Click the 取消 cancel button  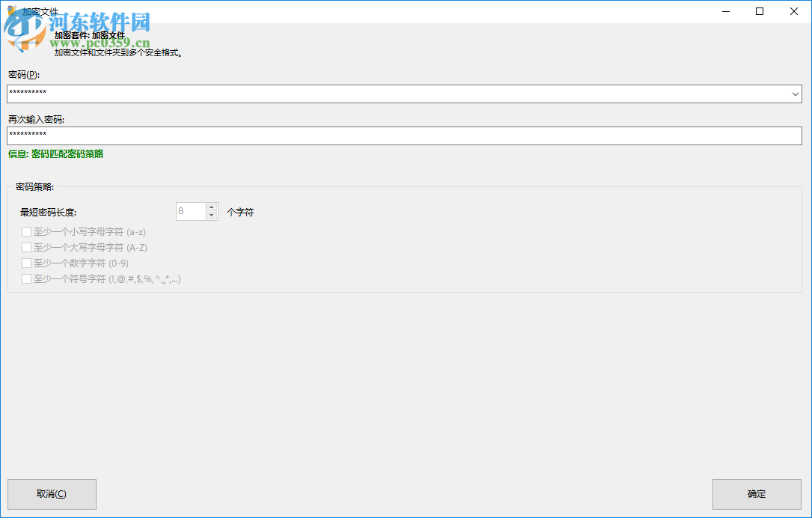52,494
